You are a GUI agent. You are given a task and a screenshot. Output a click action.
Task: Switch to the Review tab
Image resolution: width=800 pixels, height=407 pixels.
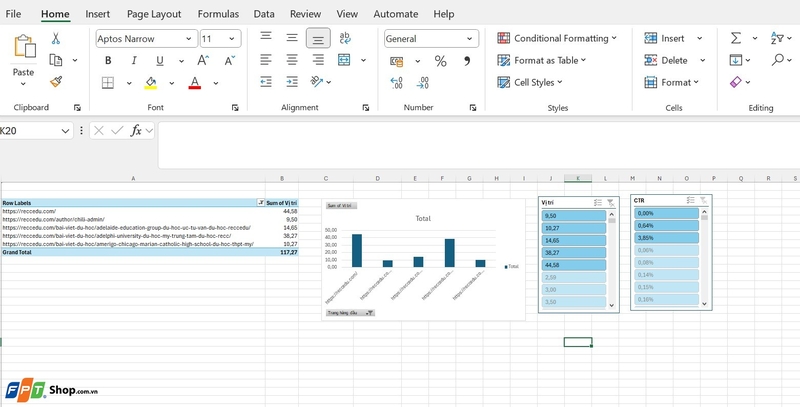tap(306, 14)
